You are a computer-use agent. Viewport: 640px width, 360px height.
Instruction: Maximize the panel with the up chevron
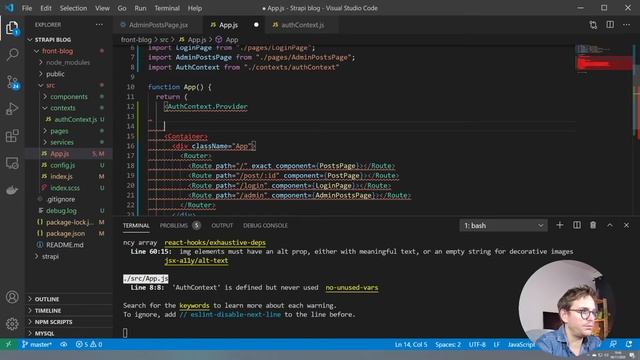(x=610, y=225)
